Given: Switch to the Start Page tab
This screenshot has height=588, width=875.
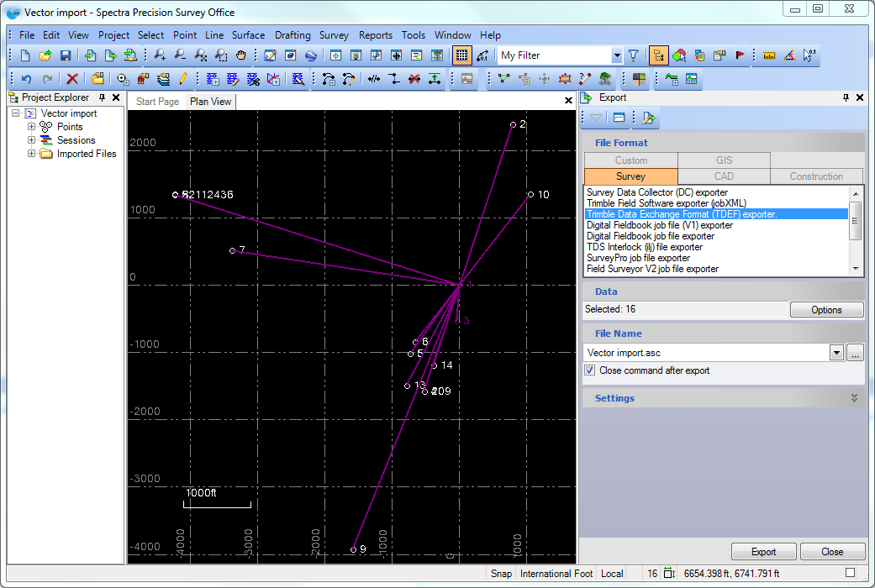Looking at the screenshot, I should (x=157, y=102).
